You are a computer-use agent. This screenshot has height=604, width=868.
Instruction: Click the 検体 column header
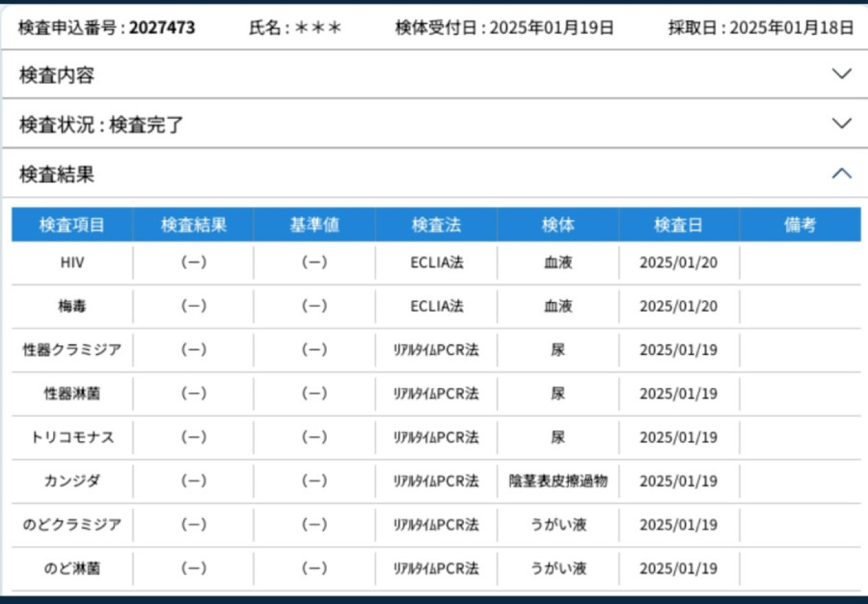coord(558,225)
